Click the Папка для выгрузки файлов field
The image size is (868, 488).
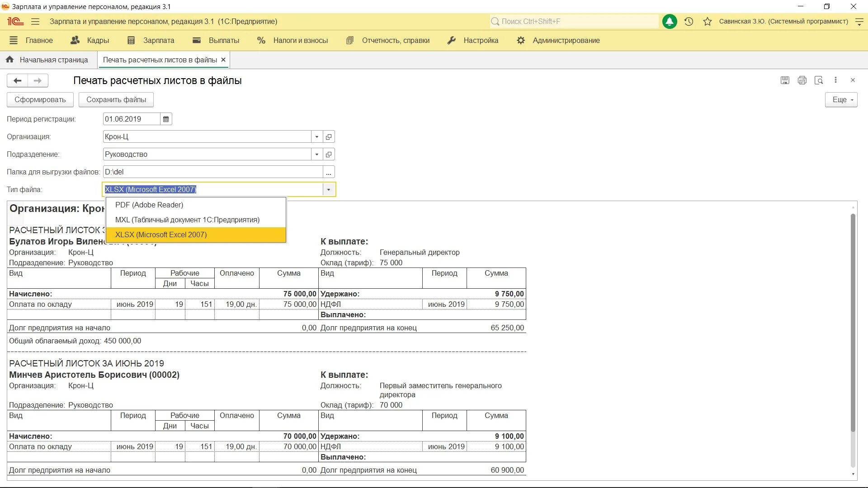point(213,172)
